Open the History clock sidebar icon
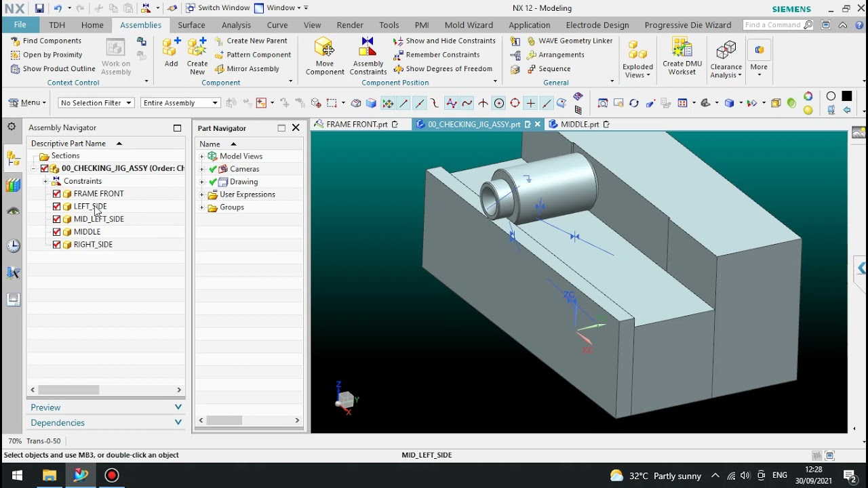The width and height of the screenshot is (868, 488). pos(14,246)
